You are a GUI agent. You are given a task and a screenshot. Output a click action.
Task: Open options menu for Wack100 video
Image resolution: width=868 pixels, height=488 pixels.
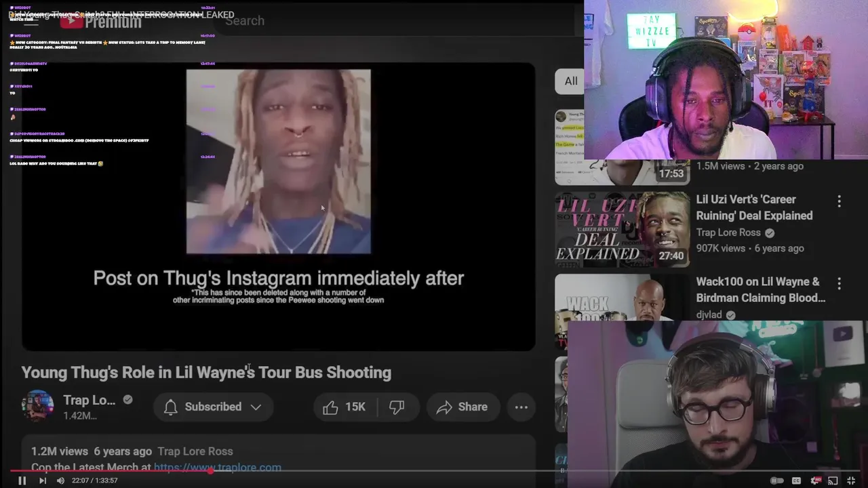coord(839,283)
